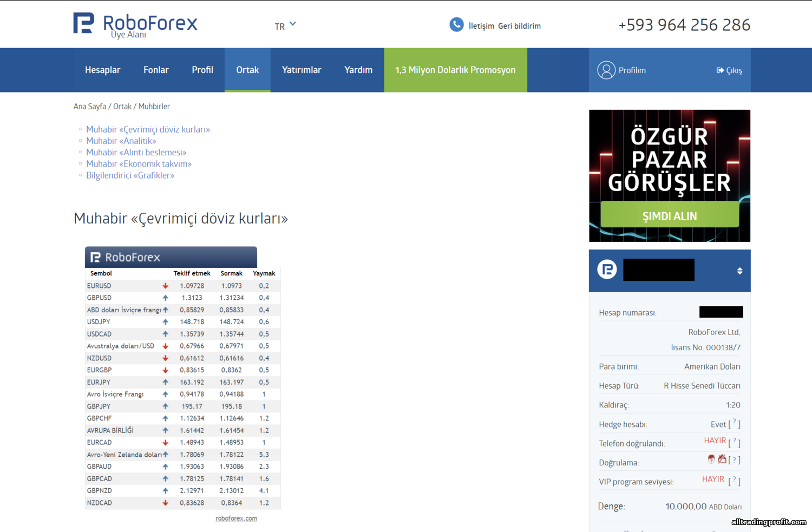The width and height of the screenshot is (812, 532).
Task: Open Muhabir «Alıntı beslemesi» link
Action: [x=136, y=153]
